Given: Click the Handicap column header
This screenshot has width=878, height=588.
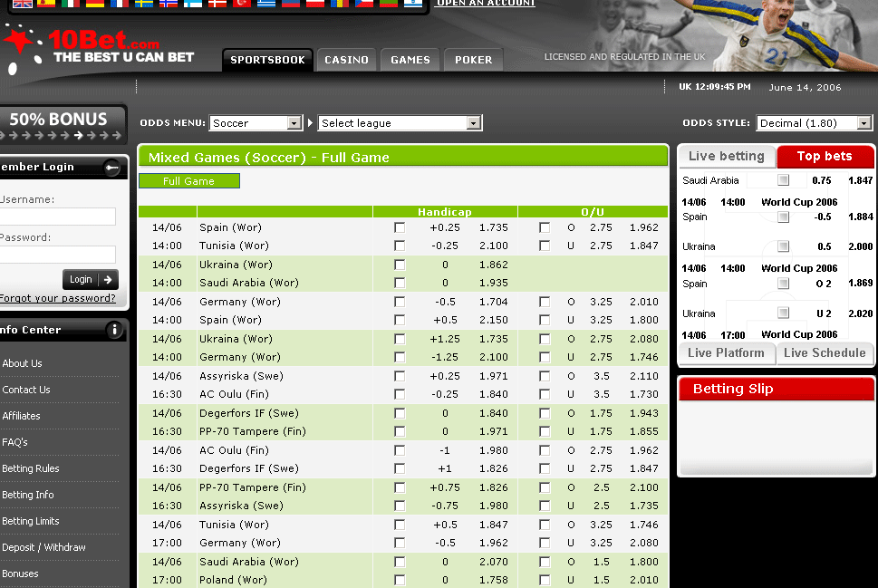Looking at the screenshot, I should 445,212.
